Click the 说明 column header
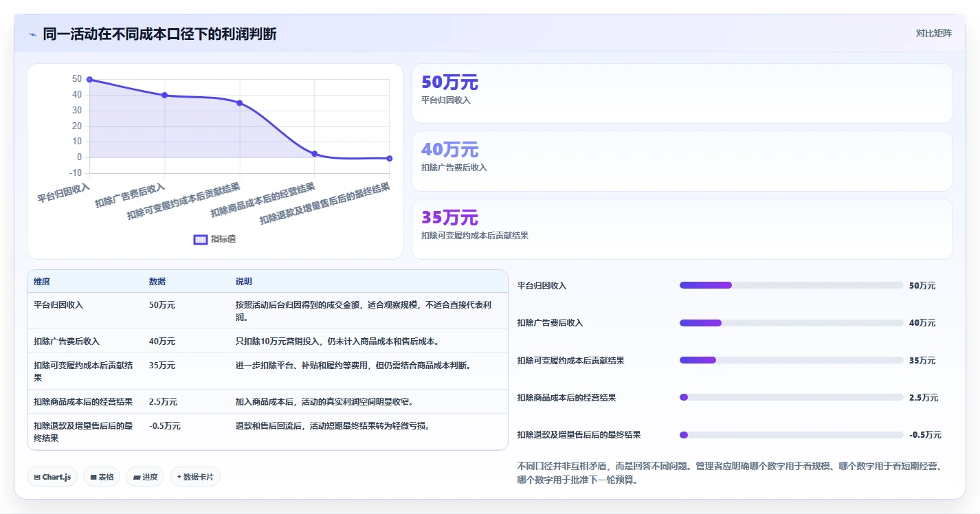Image resolution: width=980 pixels, height=514 pixels. (244, 282)
